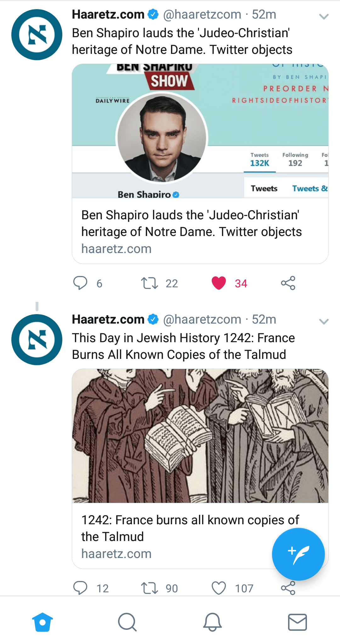
Task: Reply to the Talmud history tweet
Action: 80,588
